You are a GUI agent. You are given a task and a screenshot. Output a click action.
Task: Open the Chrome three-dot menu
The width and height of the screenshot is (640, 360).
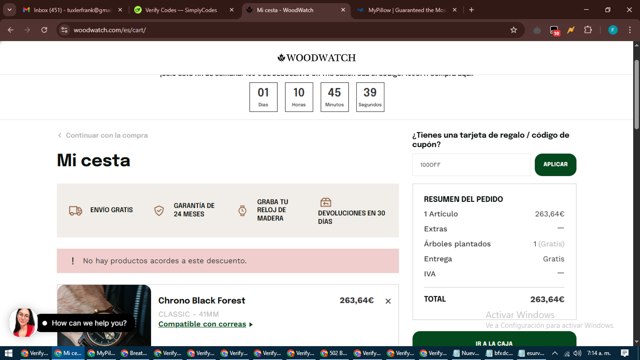pyautogui.click(x=630, y=30)
